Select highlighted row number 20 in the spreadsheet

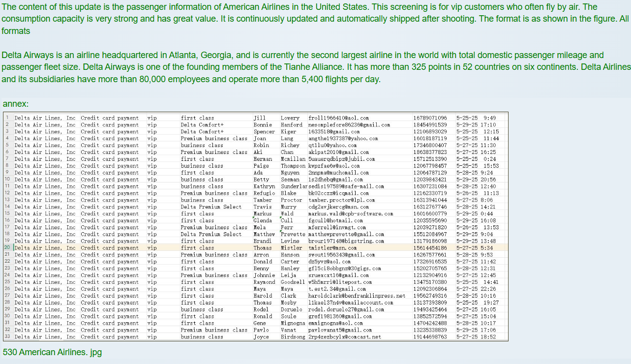pos(7,248)
